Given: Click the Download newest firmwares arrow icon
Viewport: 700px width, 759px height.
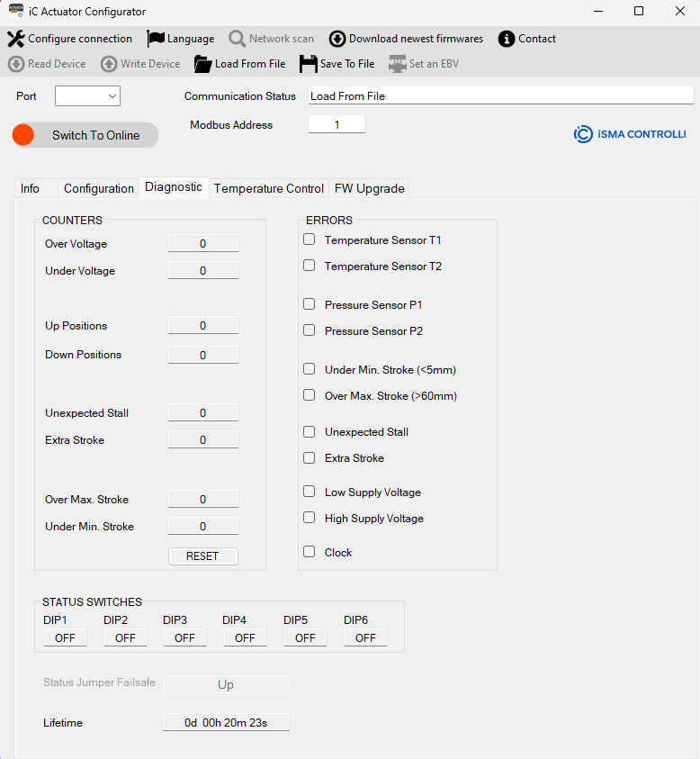Looking at the screenshot, I should click(x=337, y=39).
